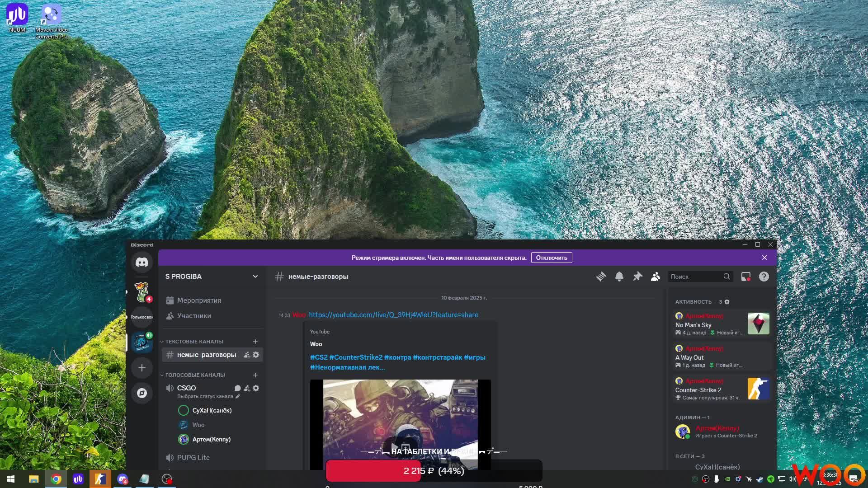This screenshot has width=868, height=488.
Task: Open No Man's Sky activity card
Action: point(722,324)
